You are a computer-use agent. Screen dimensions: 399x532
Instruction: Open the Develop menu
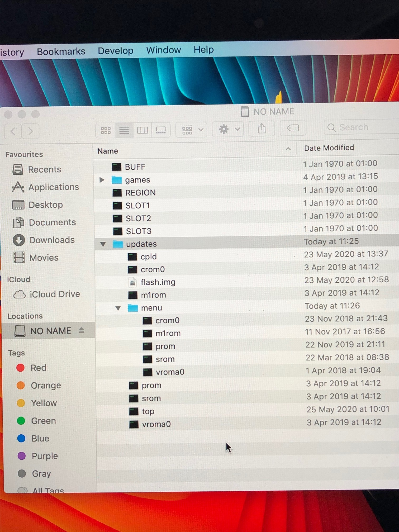click(116, 50)
